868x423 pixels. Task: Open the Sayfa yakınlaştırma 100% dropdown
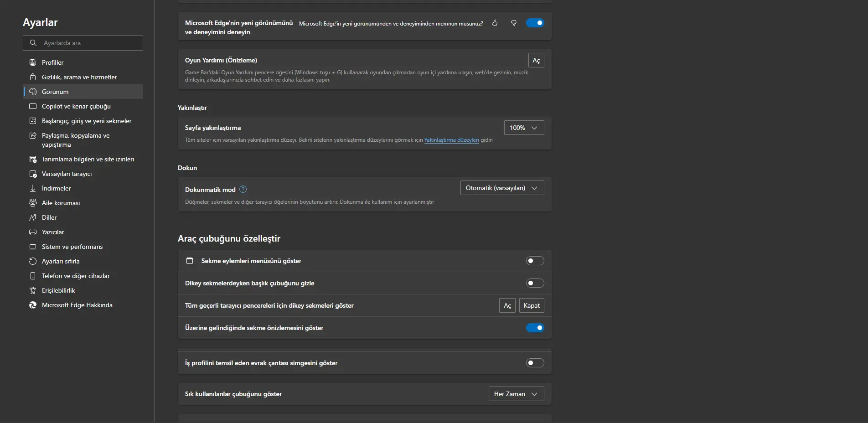(524, 128)
